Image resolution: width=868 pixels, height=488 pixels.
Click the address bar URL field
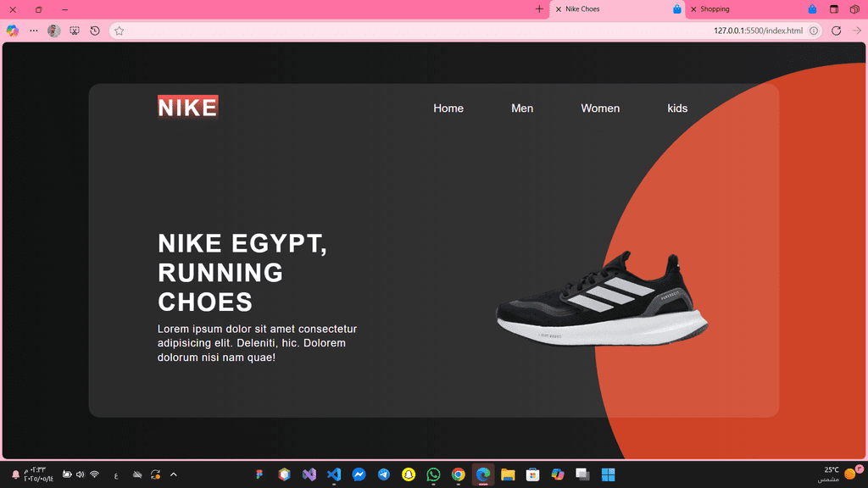click(465, 31)
